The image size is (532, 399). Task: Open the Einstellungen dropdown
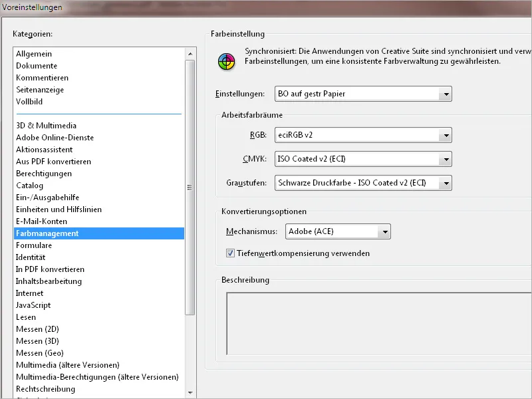point(363,94)
